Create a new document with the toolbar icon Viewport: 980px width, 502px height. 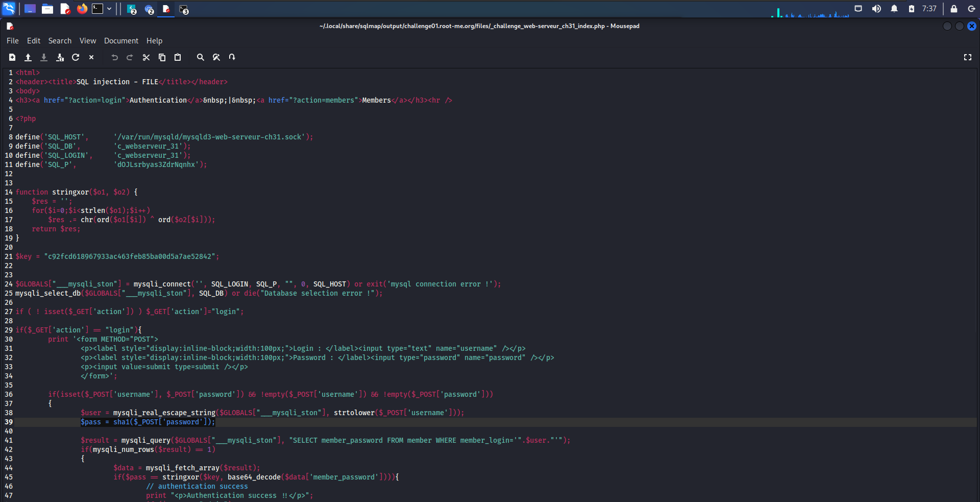click(12, 57)
